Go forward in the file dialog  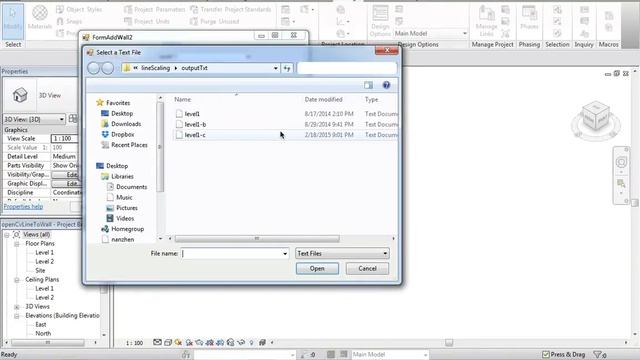pos(107,68)
